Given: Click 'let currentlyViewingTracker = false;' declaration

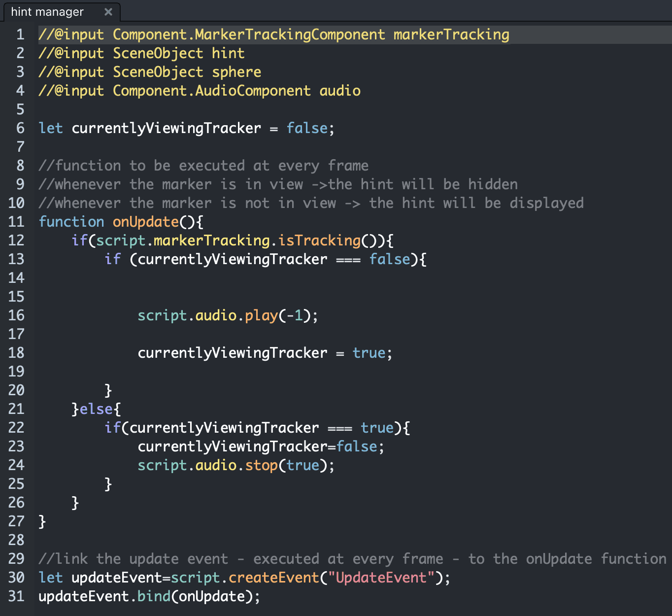Looking at the screenshot, I should pos(187,128).
